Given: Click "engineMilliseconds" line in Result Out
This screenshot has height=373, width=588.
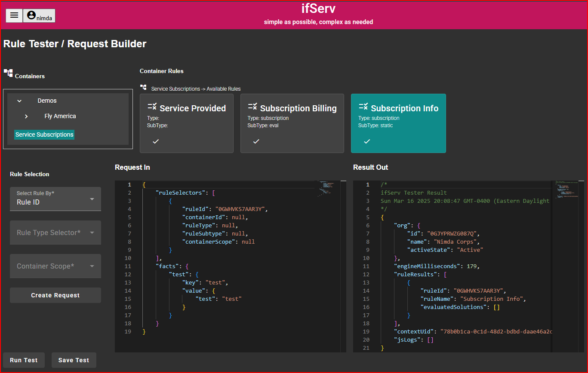Looking at the screenshot, I should [436, 266].
